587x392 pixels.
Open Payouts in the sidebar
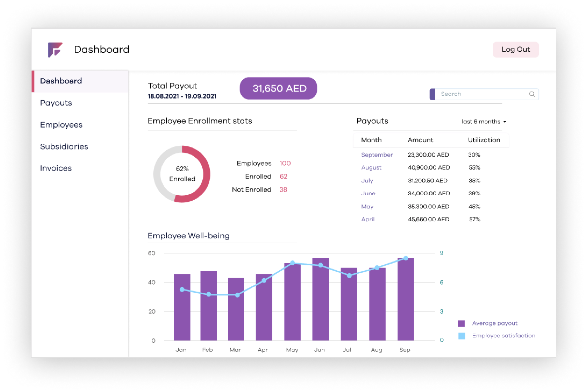[56, 103]
